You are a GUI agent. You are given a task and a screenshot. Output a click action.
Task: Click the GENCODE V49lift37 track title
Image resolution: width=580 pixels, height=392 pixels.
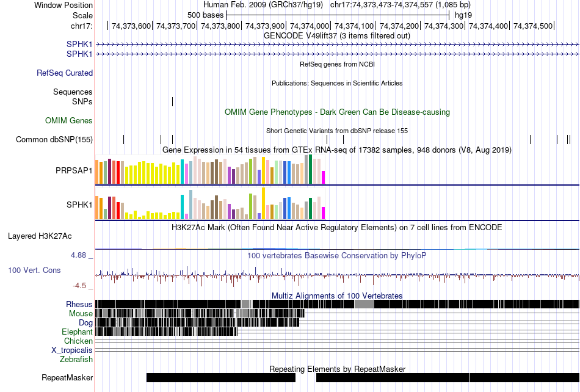[x=336, y=35]
